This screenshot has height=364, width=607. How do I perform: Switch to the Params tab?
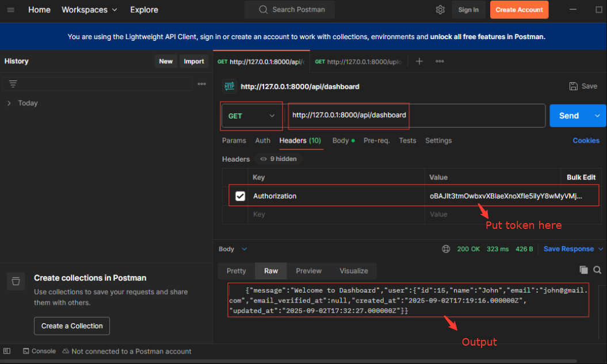click(x=234, y=140)
